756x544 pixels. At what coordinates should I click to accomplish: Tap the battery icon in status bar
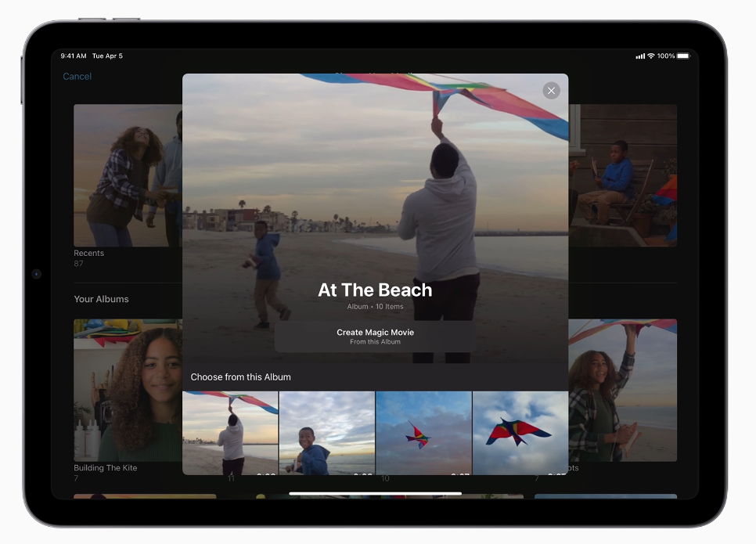[683, 56]
